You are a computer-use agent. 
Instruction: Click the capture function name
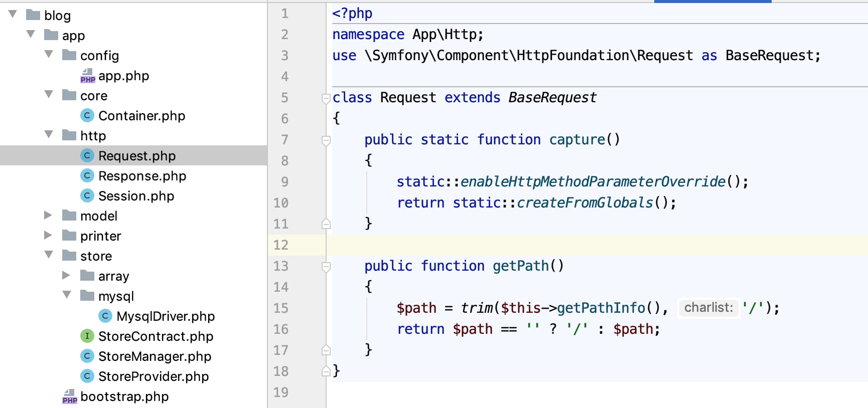click(577, 139)
